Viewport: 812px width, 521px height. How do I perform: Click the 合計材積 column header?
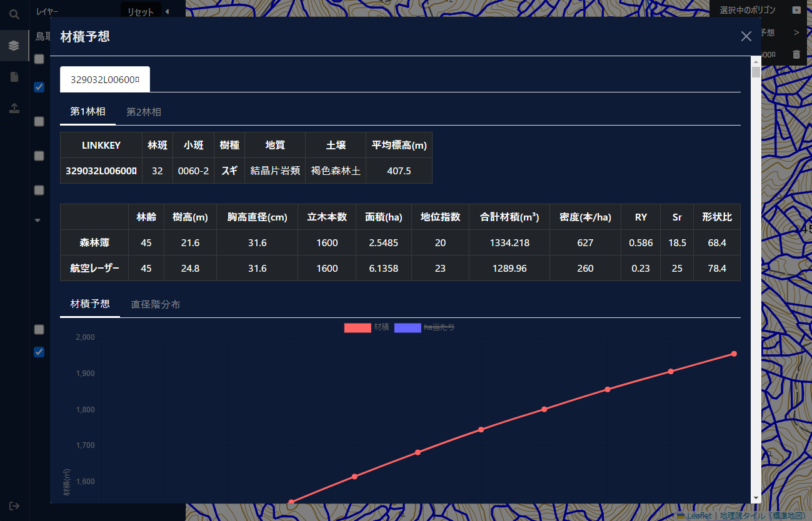coord(509,217)
